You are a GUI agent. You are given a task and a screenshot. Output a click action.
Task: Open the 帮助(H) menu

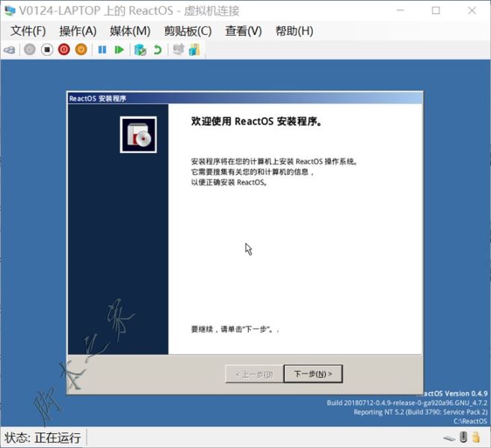[x=294, y=31]
